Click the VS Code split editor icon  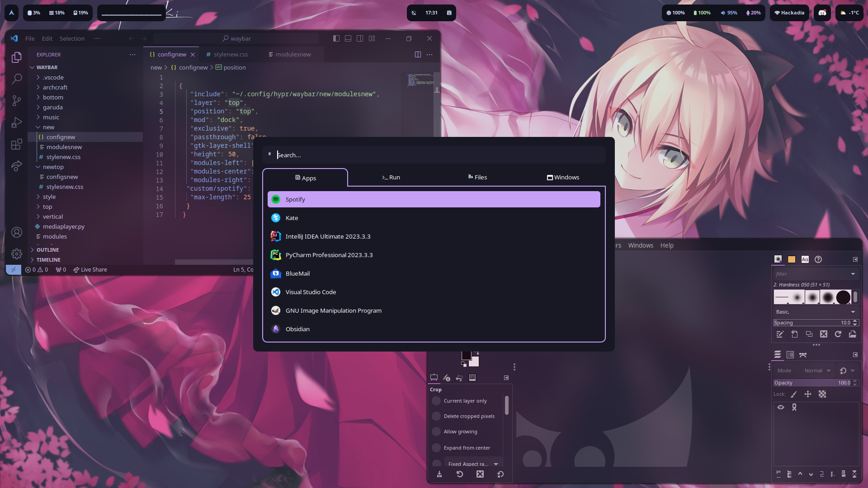pos(418,54)
